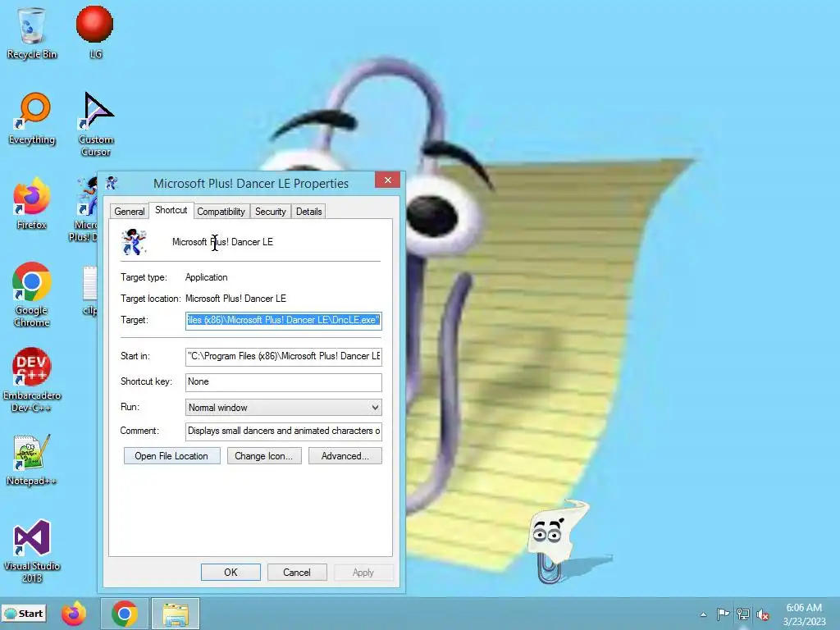Viewport: 840px width, 630px height.
Task: Click the Comment text field
Action: pyautogui.click(x=283, y=431)
